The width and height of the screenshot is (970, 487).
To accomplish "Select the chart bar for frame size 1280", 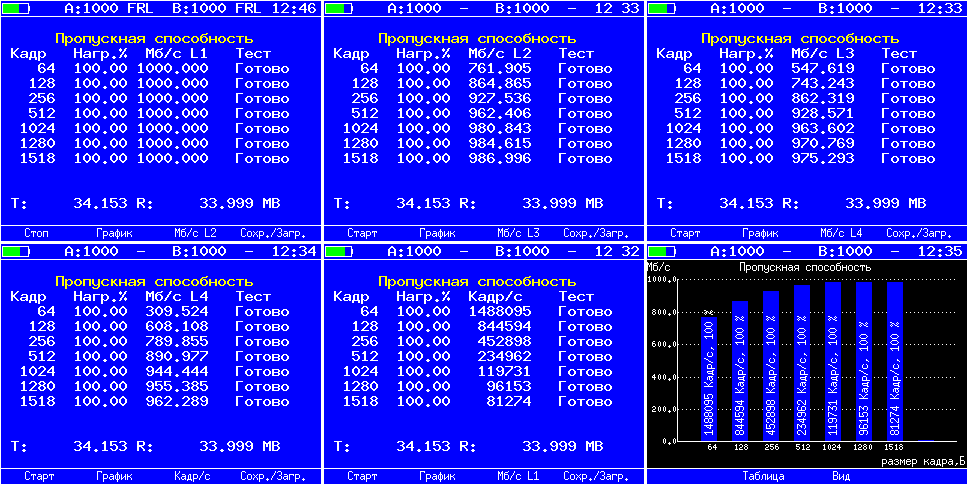I will pos(864,361).
